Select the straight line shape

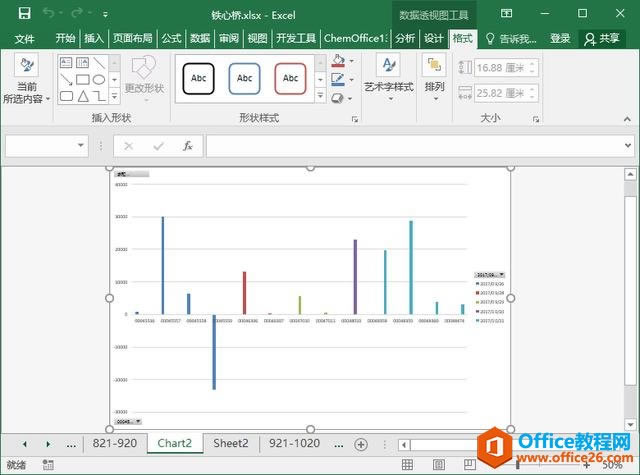tap(99, 62)
